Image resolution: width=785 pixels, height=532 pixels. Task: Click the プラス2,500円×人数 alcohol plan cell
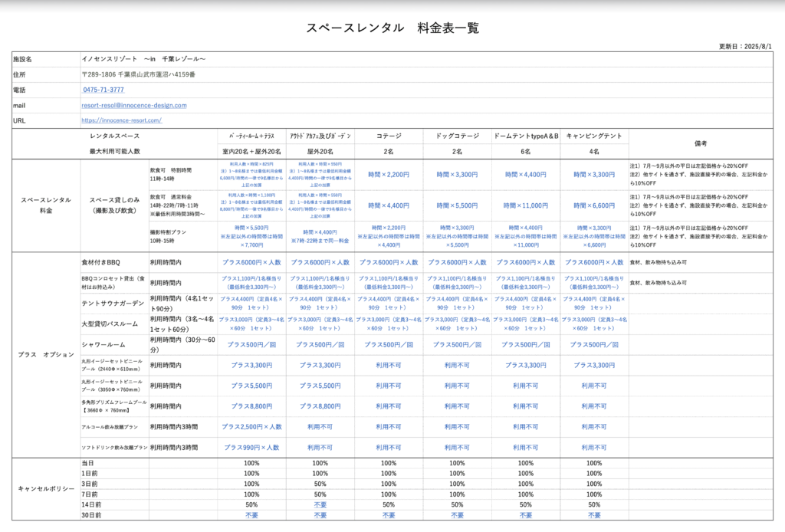pos(251,426)
